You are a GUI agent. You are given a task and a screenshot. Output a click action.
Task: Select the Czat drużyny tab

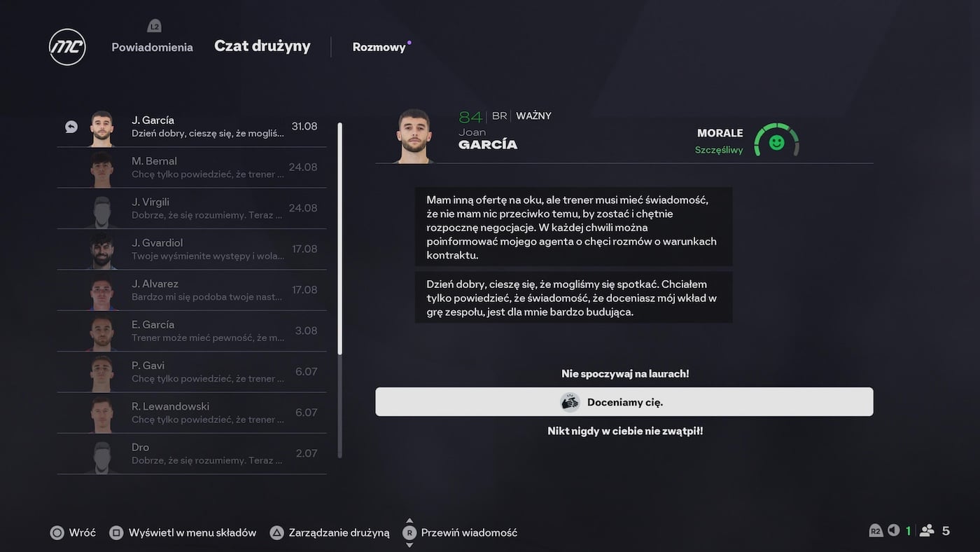coord(262,46)
